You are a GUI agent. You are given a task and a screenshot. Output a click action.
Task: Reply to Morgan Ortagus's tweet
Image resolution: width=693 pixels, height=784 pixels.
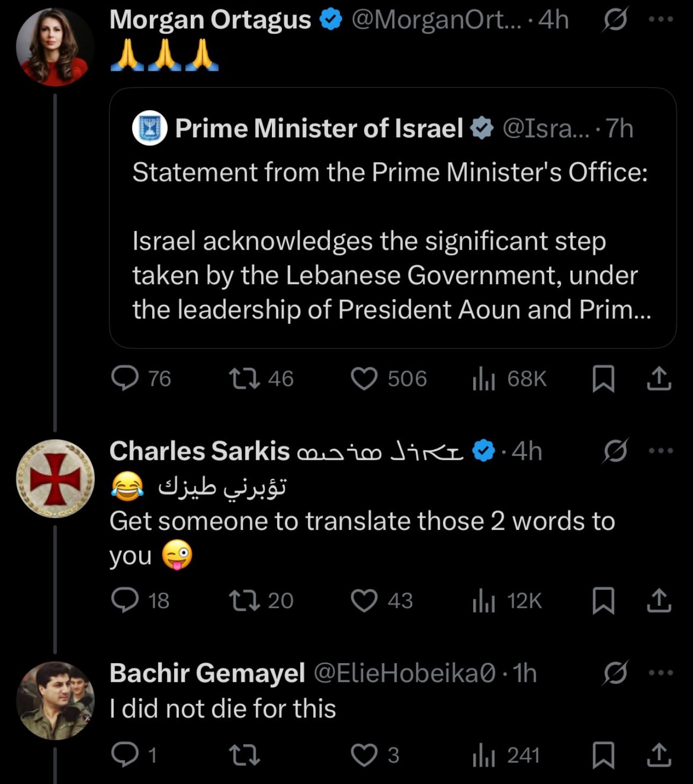[x=125, y=378]
